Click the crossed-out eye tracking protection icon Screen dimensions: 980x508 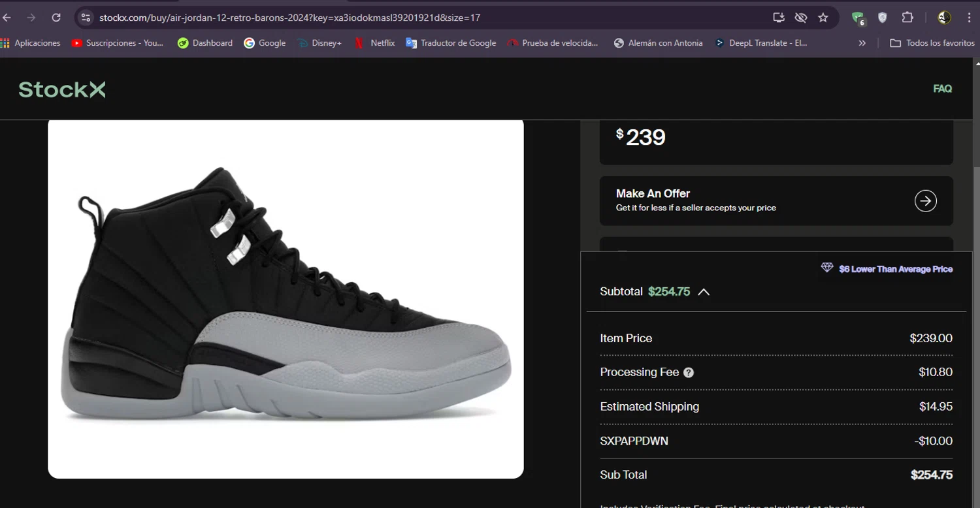coord(800,18)
